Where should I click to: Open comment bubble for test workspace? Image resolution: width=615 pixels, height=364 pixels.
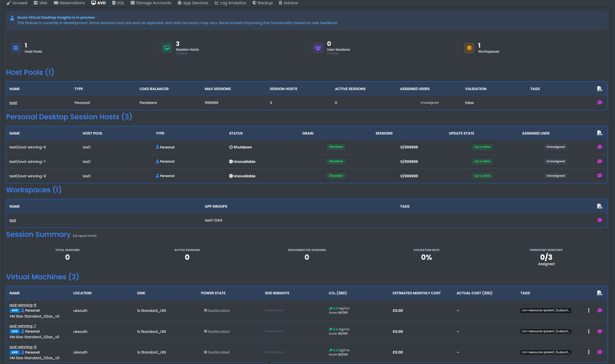(600, 220)
